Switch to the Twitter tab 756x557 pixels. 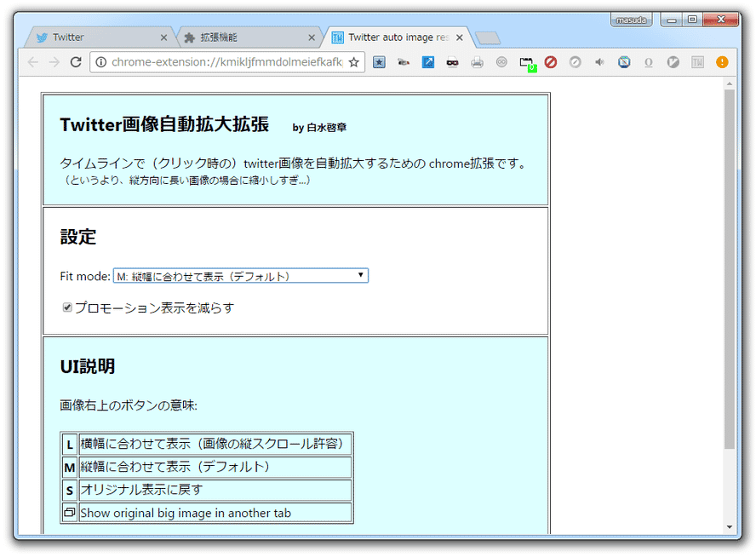(x=99, y=37)
